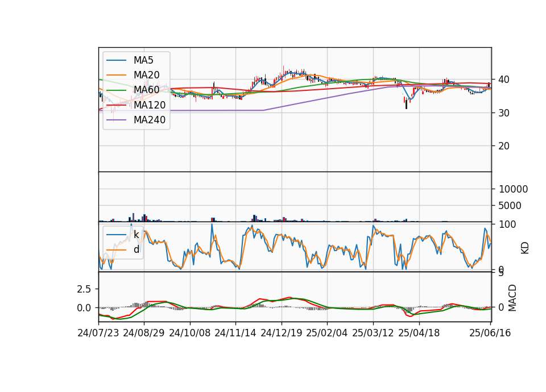Click the MACD left axis value 0.0

pyautogui.click(x=84, y=308)
